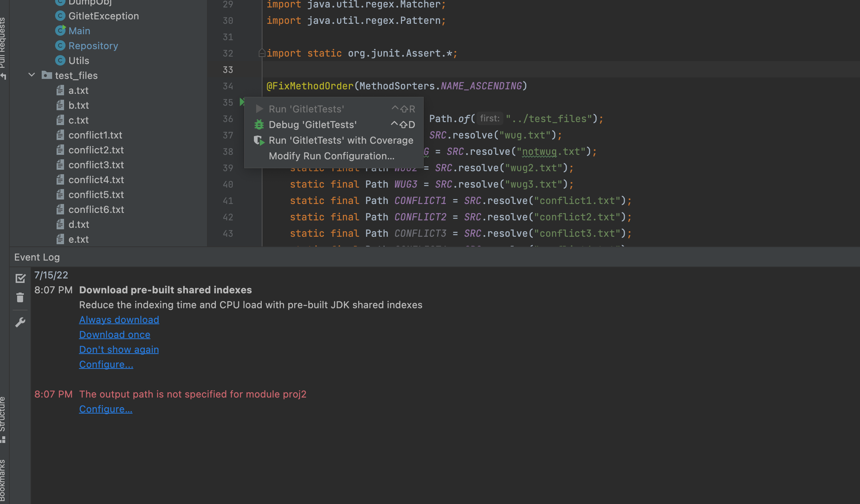Viewport: 860px width, 504px height.
Task: Click mark all as read checkmark icon
Action: pos(20,278)
